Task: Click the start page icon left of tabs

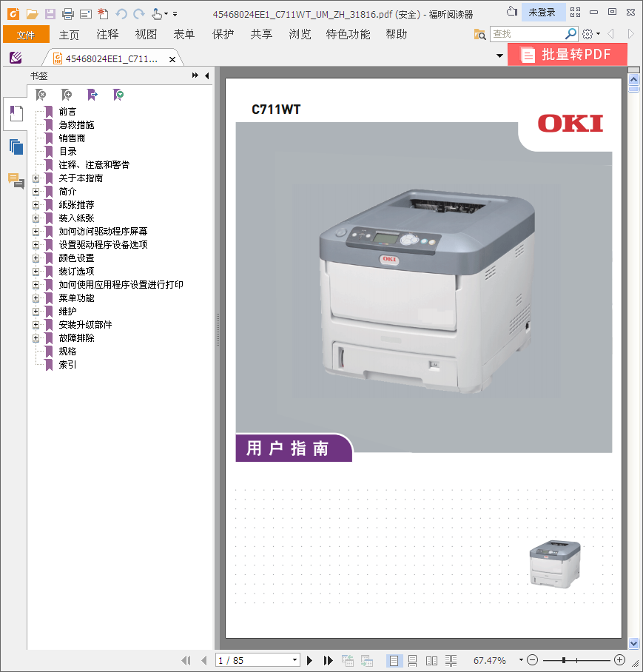Action: (16, 58)
